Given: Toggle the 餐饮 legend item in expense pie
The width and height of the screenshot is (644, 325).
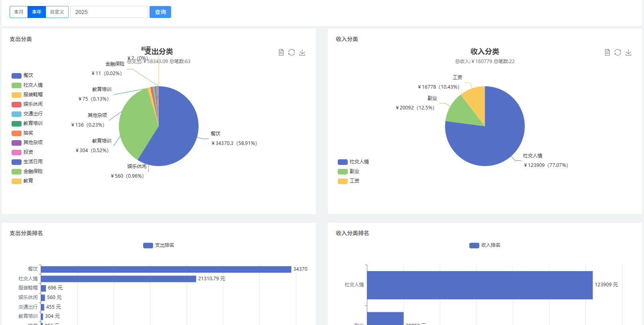Looking at the screenshot, I should click(x=23, y=75).
